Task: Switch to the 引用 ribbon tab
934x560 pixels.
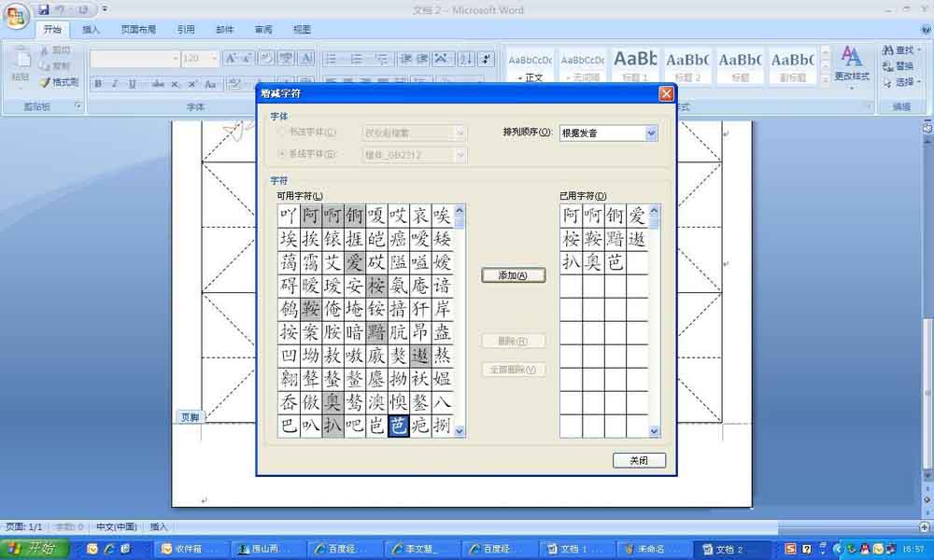Action: [186, 29]
